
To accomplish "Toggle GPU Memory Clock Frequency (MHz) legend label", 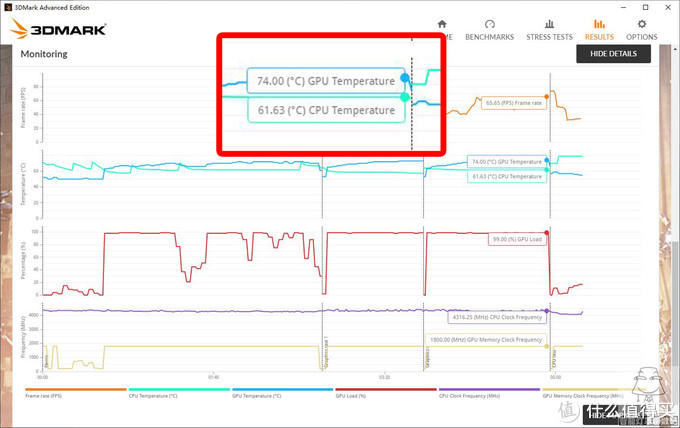I will (582, 396).
